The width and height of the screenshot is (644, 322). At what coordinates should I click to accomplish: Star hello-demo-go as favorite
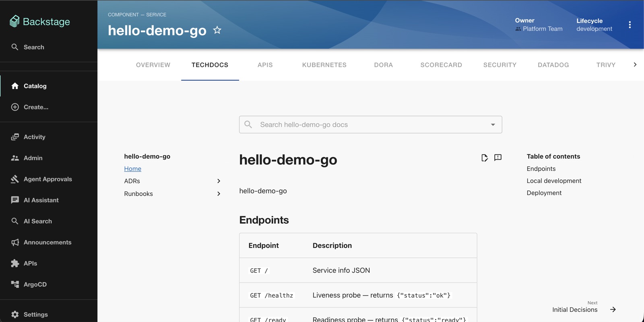click(x=217, y=30)
